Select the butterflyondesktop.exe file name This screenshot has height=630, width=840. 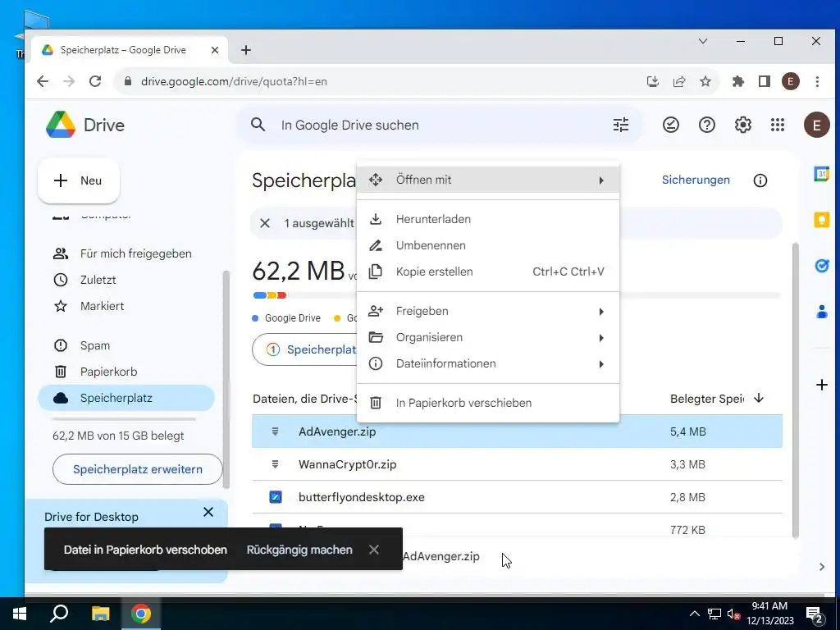362,497
